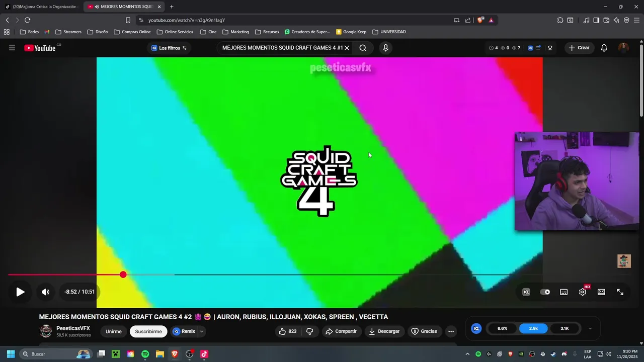
Task: Toggle the -8:52 / 10:51 time display
Action: [x=79, y=292]
